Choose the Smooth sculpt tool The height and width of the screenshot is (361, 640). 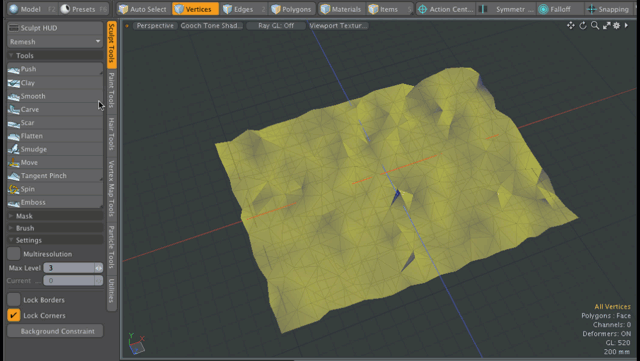coord(55,96)
